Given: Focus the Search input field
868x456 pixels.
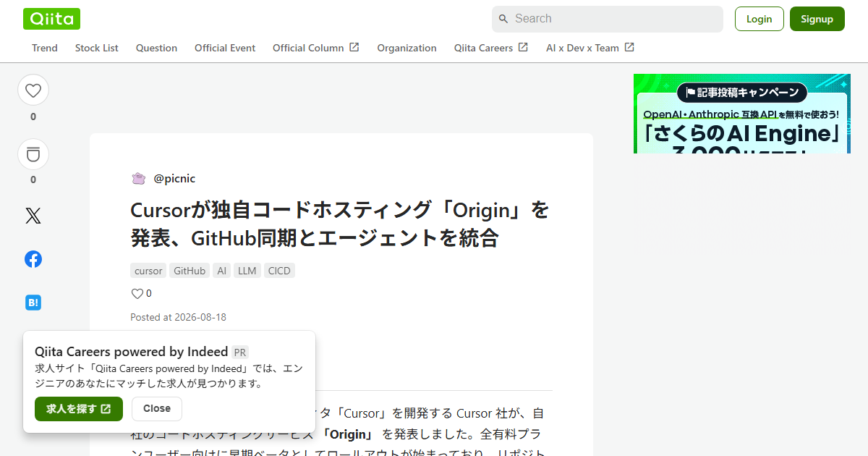Looking at the screenshot, I should (x=608, y=19).
